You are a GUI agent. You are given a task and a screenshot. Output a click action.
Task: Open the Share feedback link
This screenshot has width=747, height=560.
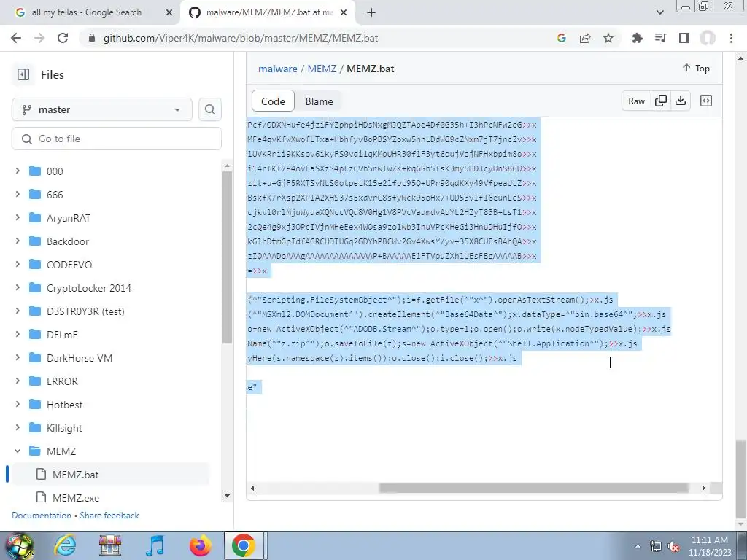[x=109, y=516]
